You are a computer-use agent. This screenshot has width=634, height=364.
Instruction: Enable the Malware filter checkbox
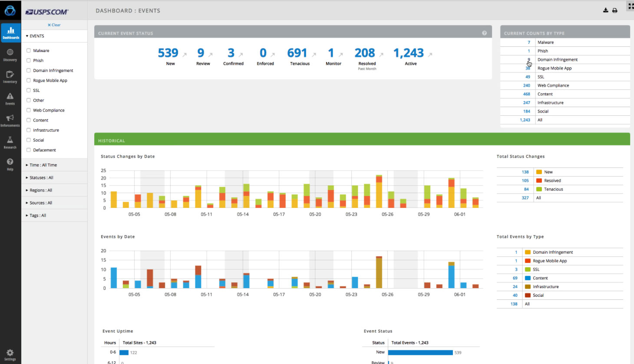29,50
